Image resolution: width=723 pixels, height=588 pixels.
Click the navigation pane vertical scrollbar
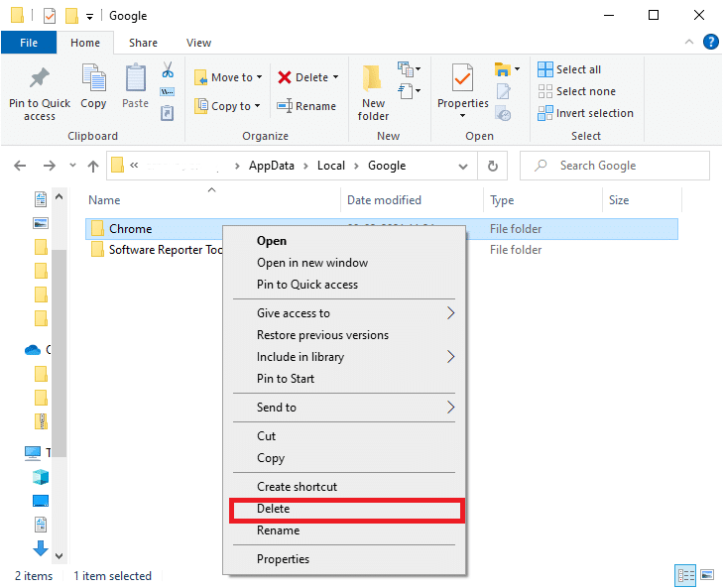(x=59, y=347)
